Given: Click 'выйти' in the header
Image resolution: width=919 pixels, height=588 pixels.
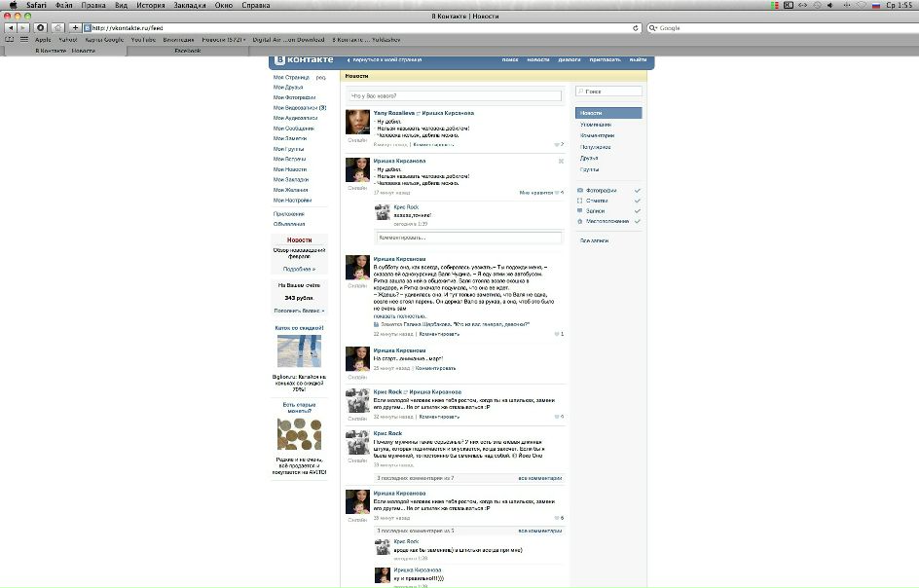Looking at the screenshot, I should [638, 60].
